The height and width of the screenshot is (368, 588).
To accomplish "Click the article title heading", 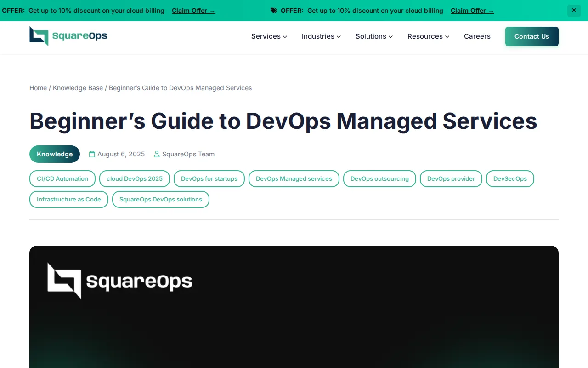I will click(283, 121).
